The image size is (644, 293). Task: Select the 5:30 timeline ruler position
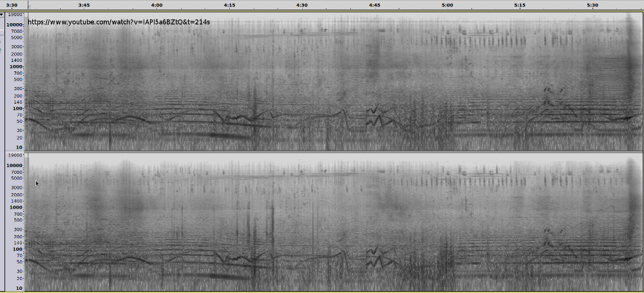593,5
